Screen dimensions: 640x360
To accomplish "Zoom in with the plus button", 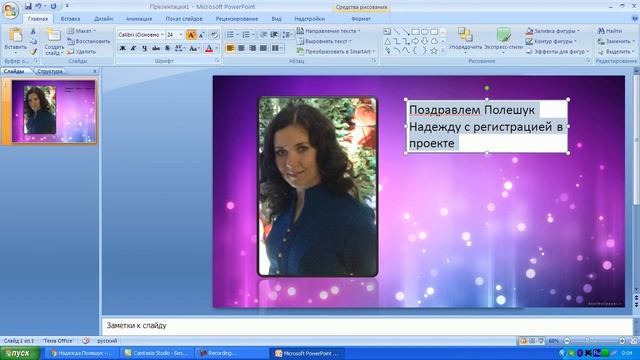I will tap(622, 340).
